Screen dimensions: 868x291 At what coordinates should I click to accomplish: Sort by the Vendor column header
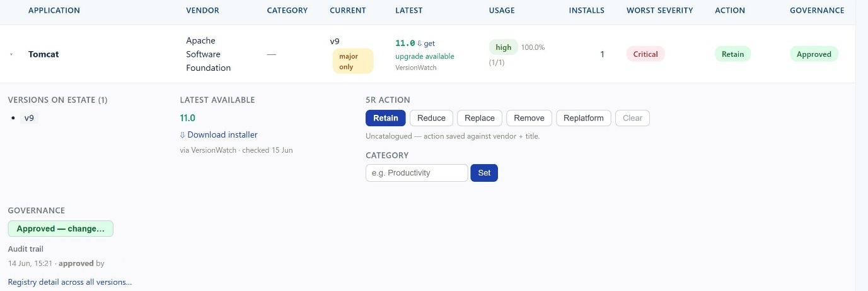point(203,10)
